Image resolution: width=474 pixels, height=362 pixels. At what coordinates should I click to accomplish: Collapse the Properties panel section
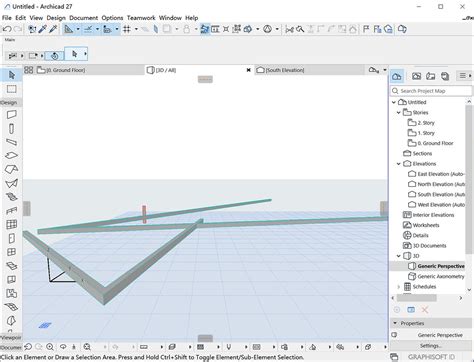(x=395, y=323)
